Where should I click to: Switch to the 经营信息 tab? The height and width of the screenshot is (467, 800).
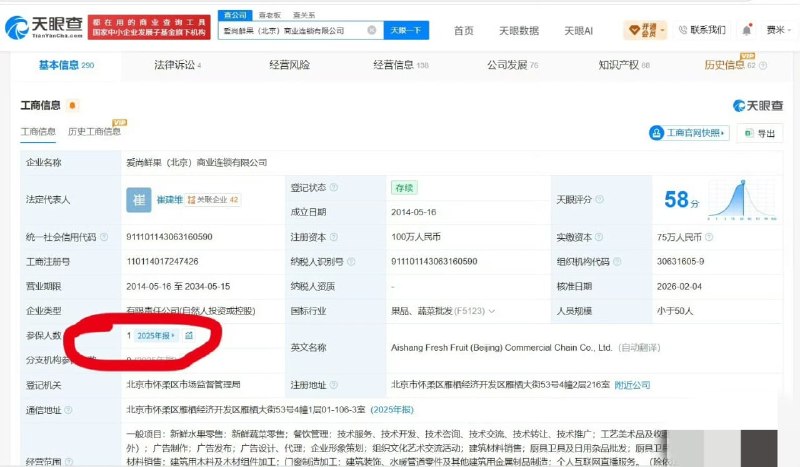tap(401, 65)
